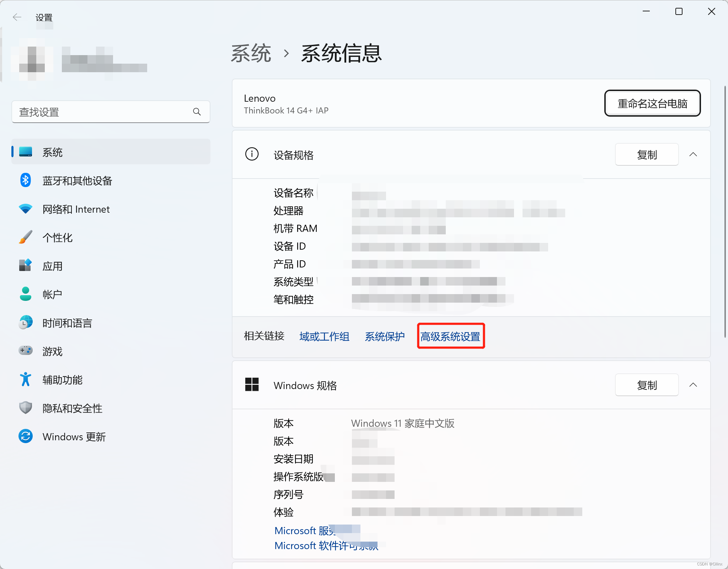Open Personalization paintbrush icon
728x569 pixels.
click(x=25, y=237)
